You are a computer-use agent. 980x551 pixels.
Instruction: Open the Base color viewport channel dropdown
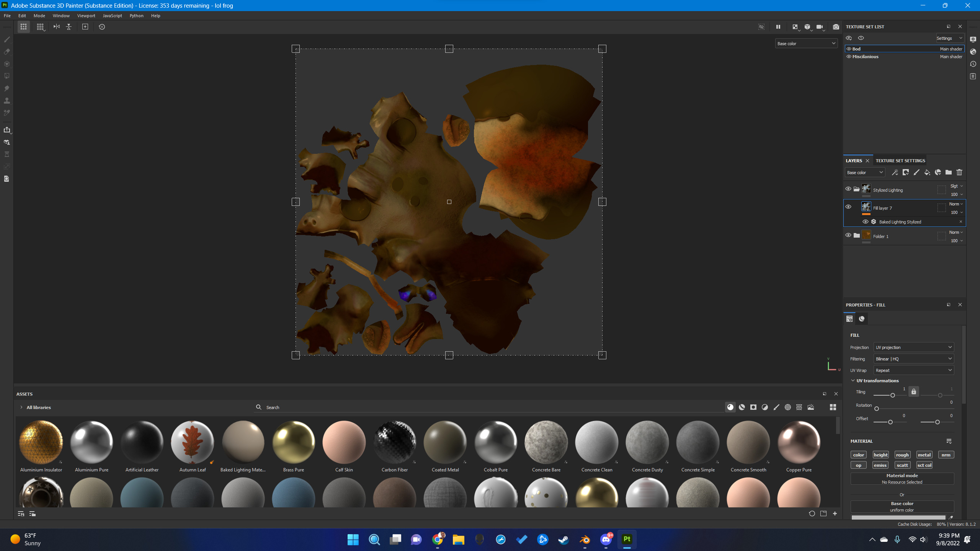806,44
